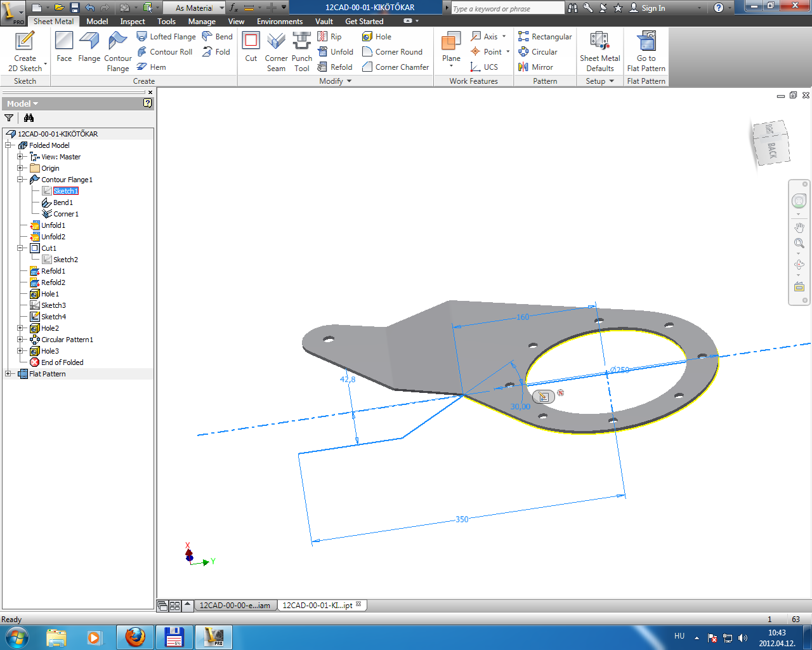Image resolution: width=812 pixels, height=650 pixels.
Task: Select the Rip tool
Action: (330, 37)
